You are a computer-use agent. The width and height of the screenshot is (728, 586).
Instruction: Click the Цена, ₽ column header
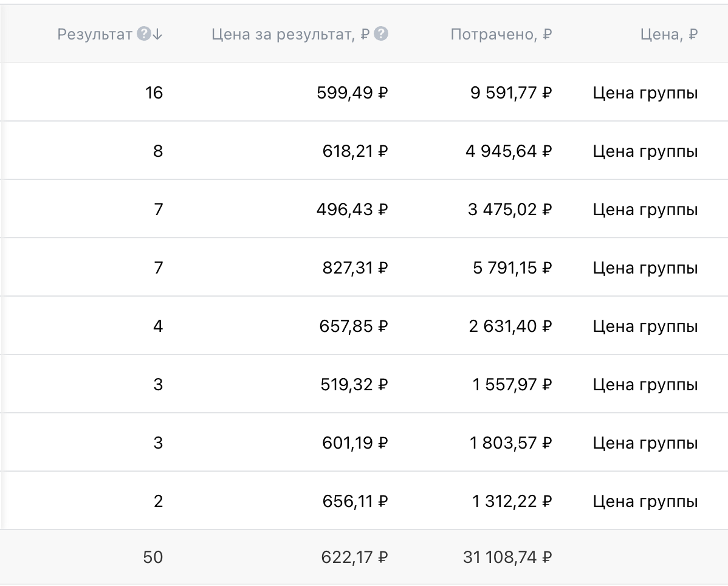click(x=668, y=34)
